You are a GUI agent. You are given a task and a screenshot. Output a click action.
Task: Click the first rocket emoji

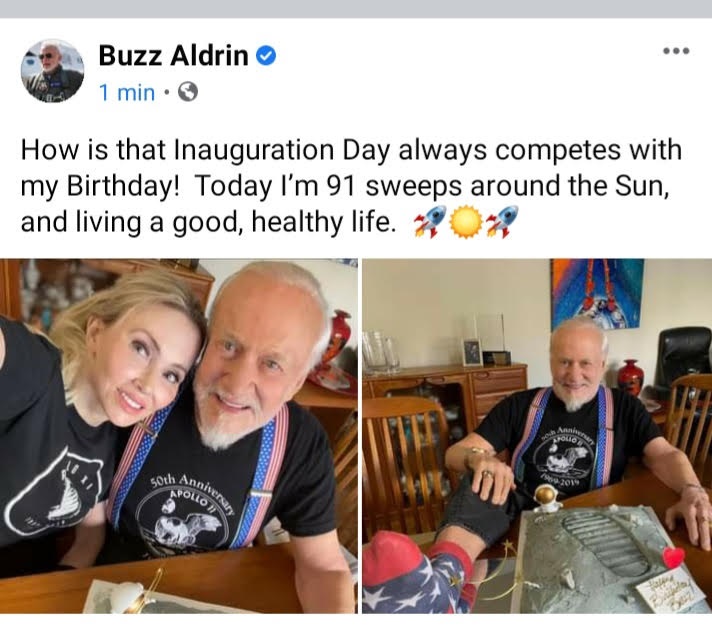coord(430,221)
